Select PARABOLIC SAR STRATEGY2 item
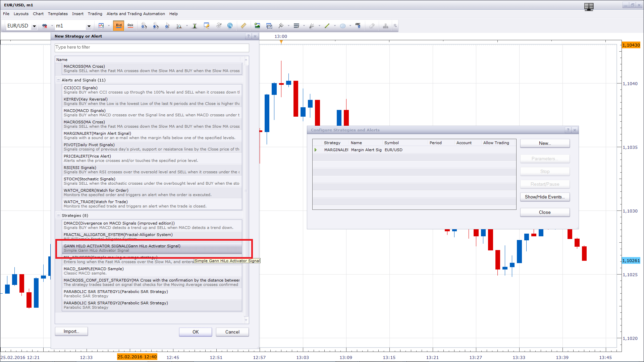The image size is (644, 362). (152, 305)
